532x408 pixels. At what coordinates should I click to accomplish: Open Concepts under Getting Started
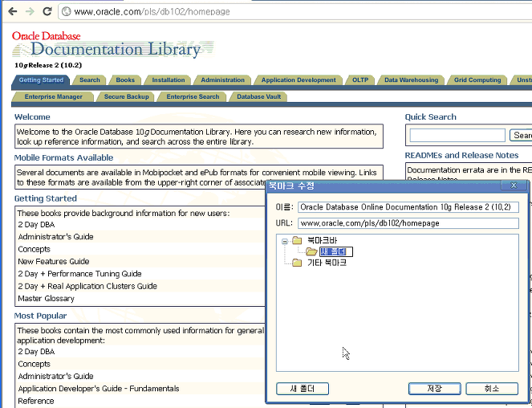click(x=34, y=249)
